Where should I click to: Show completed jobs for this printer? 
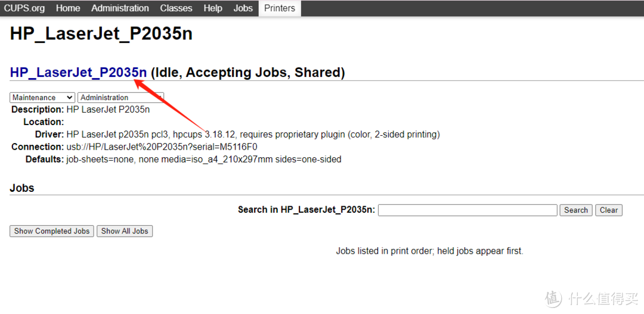pyautogui.click(x=52, y=231)
